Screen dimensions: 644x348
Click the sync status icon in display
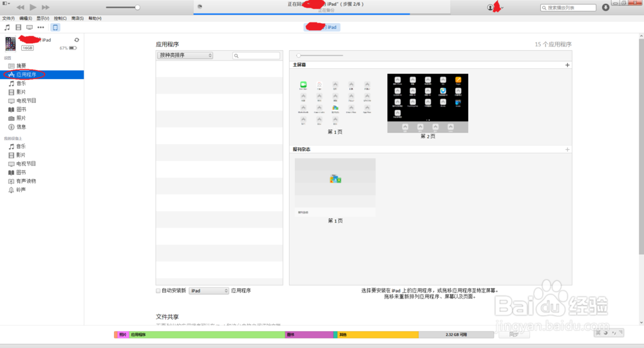(200, 6)
